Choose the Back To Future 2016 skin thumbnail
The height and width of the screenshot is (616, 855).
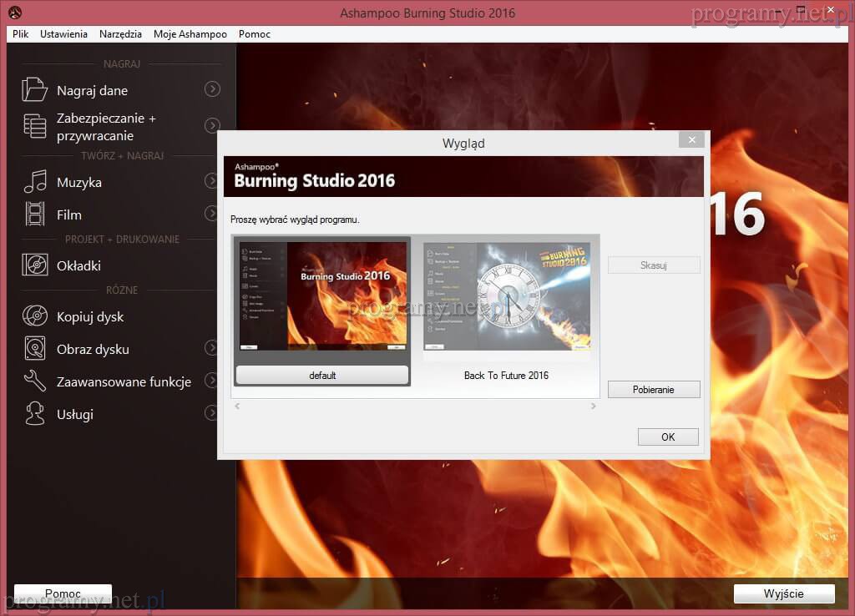coord(506,300)
